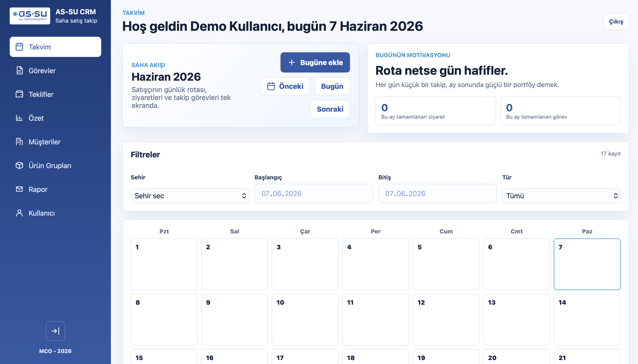
Task: Select day 1 in the calendar
Action: point(164,264)
